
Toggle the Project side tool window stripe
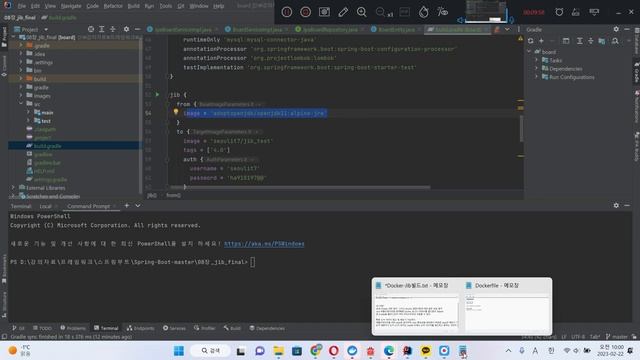(x=4, y=38)
